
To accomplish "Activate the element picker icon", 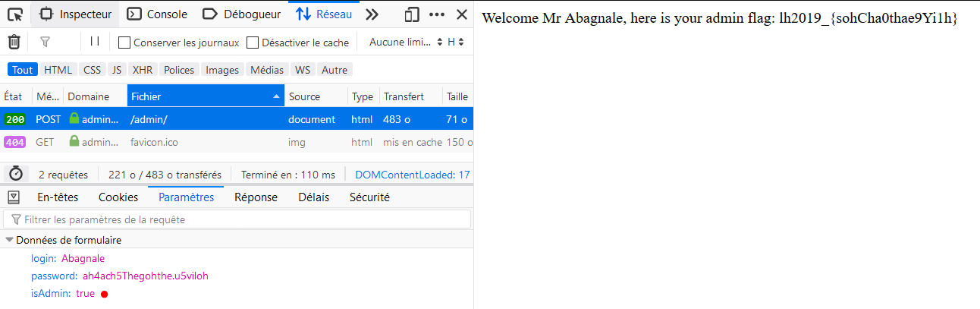I will 14,14.
